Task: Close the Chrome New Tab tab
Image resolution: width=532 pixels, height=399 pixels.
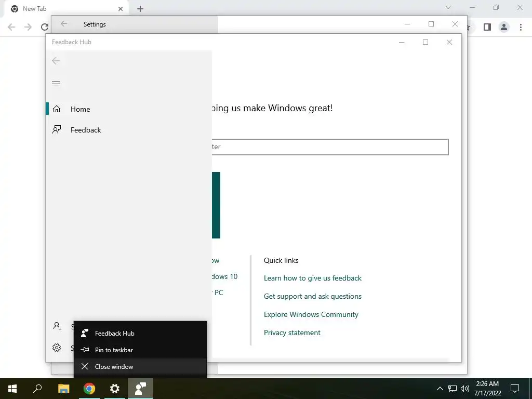Action: (x=120, y=9)
